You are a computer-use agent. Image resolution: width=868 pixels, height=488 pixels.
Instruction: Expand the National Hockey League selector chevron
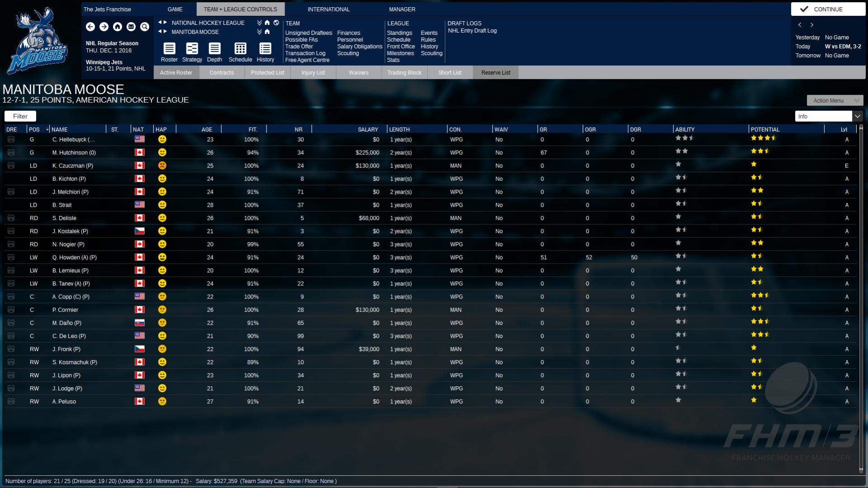[259, 23]
